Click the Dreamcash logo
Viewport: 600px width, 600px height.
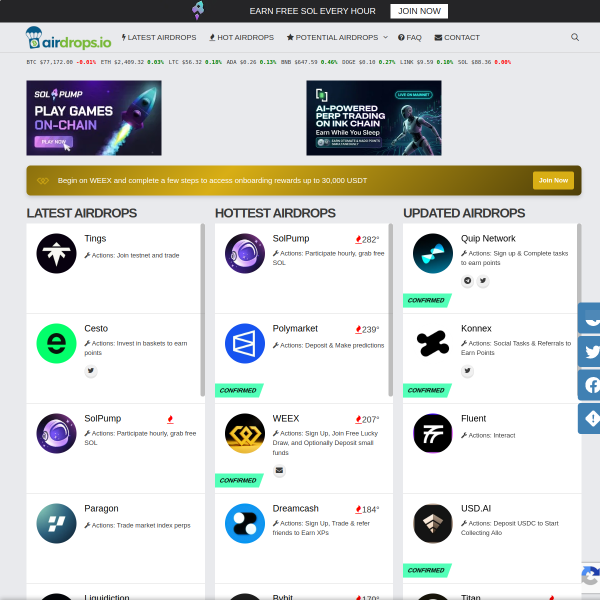point(245,523)
